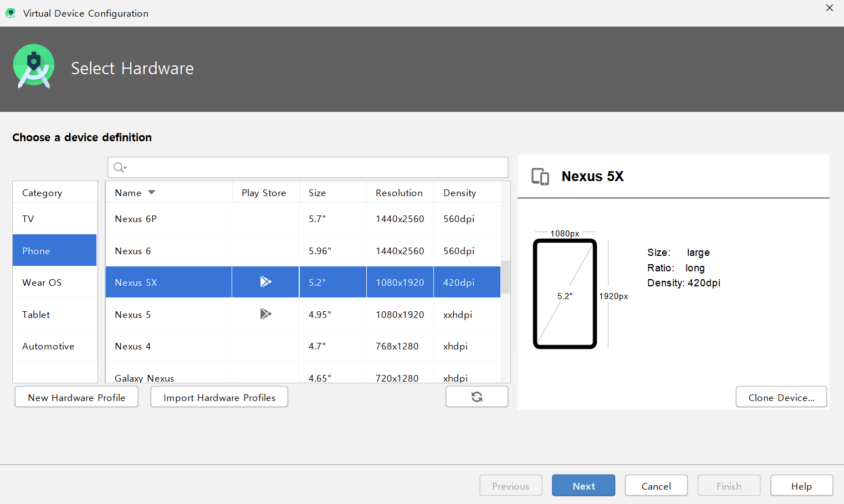The image size is (844, 504).
Task: Click the Clone Device button
Action: (781, 397)
